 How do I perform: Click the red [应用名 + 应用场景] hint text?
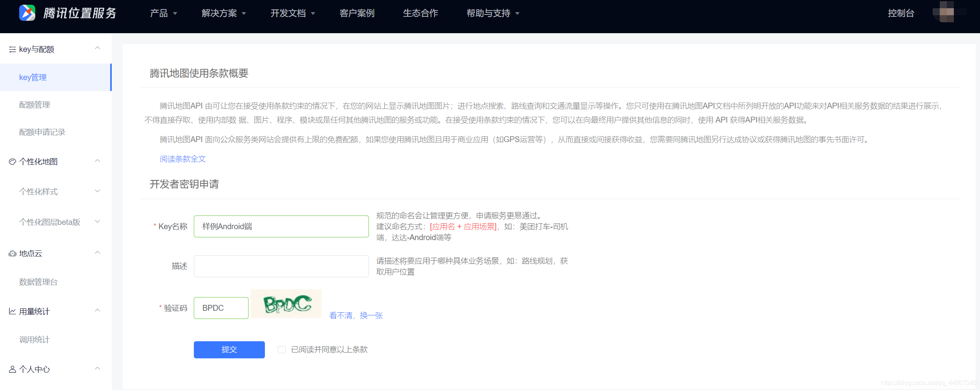coord(463,226)
